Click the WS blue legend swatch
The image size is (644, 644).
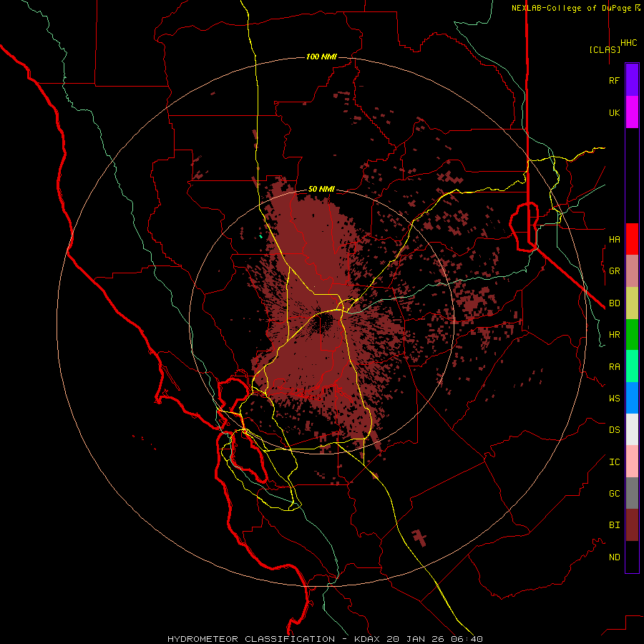tap(632, 398)
